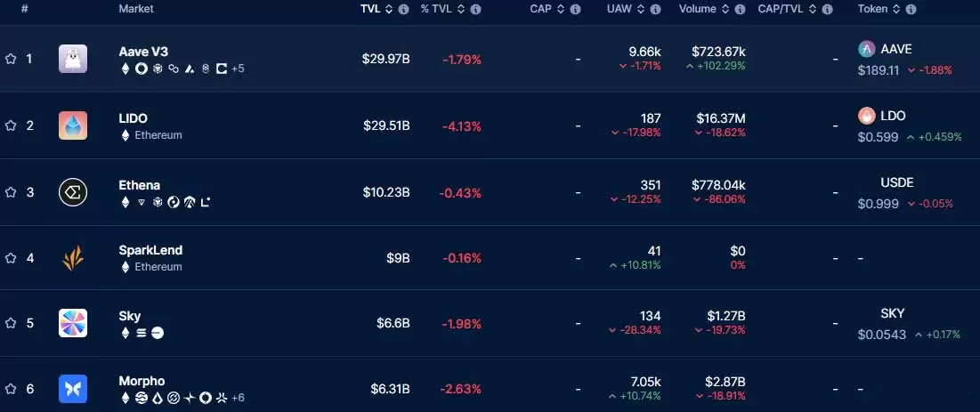
Task: Click the Sky colorful logo icon
Action: pos(73,323)
